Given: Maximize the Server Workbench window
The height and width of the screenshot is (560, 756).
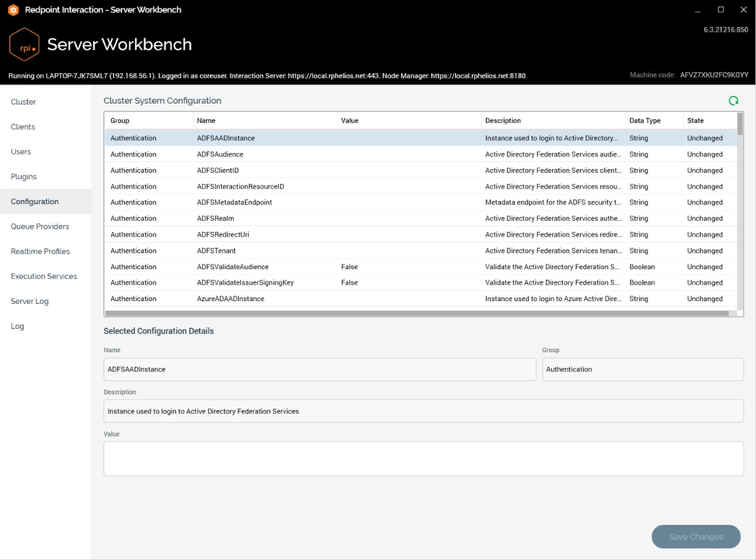Looking at the screenshot, I should click(720, 10).
